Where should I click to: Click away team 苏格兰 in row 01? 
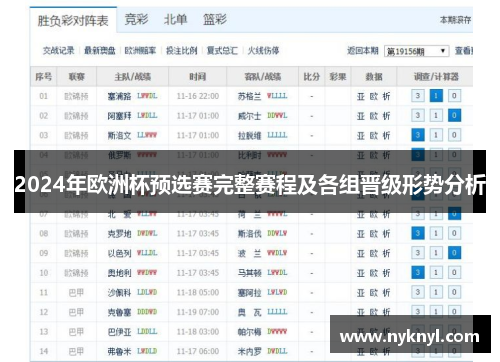coord(249,96)
